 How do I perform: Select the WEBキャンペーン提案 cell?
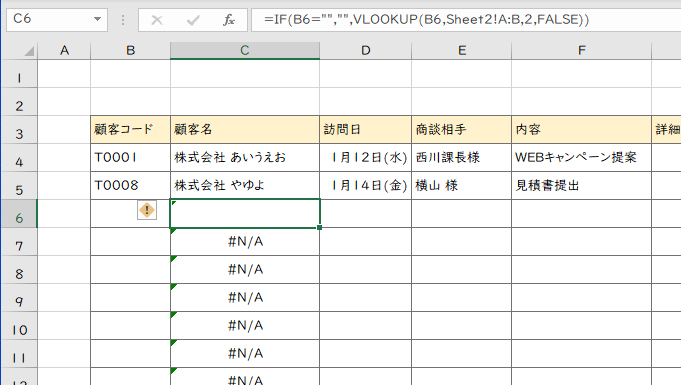(582, 157)
